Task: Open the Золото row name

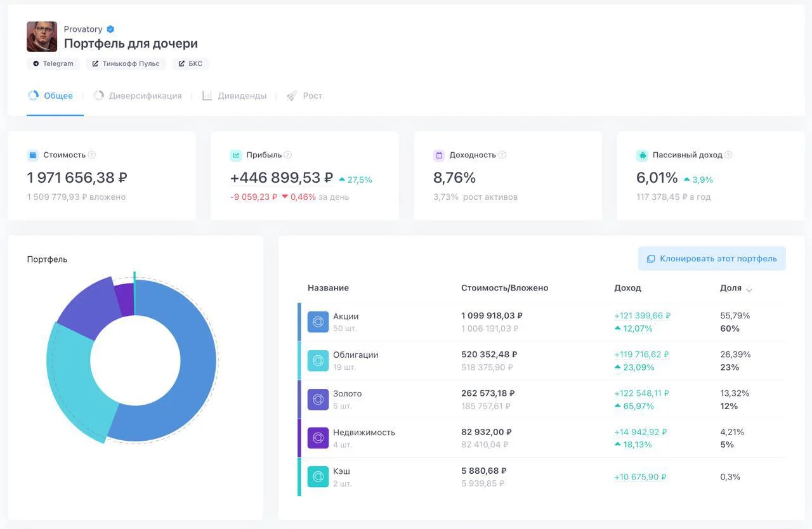Action: (x=347, y=394)
